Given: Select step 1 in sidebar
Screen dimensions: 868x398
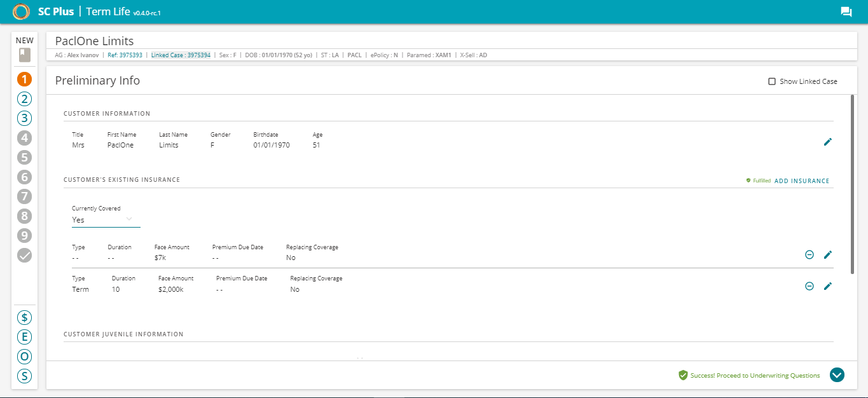Looking at the screenshot, I should (25, 79).
